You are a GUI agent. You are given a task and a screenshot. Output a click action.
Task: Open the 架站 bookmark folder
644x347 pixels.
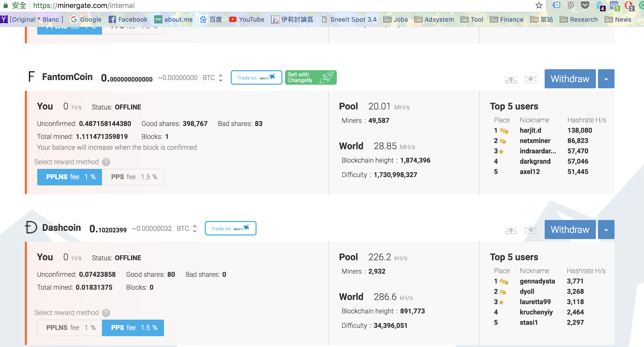542,19
